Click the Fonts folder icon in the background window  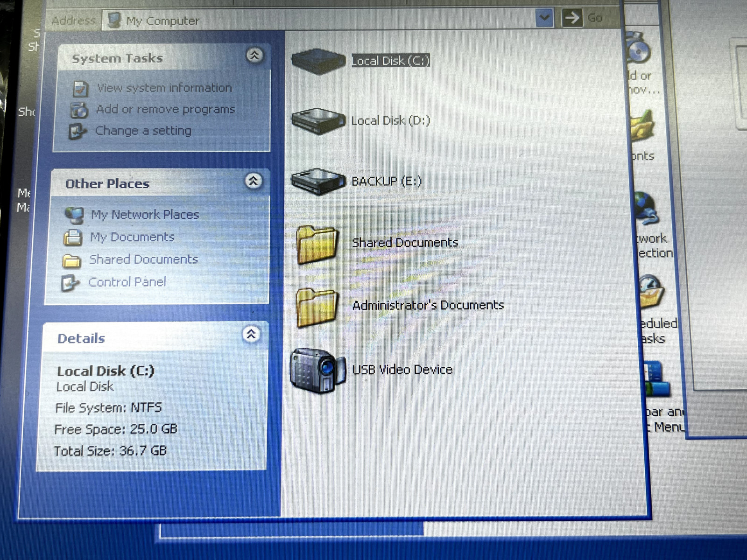(642, 126)
